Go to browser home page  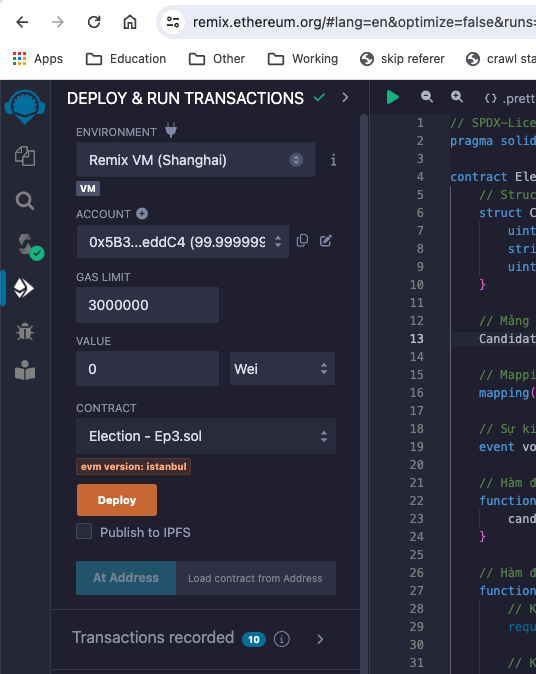coord(130,22)
